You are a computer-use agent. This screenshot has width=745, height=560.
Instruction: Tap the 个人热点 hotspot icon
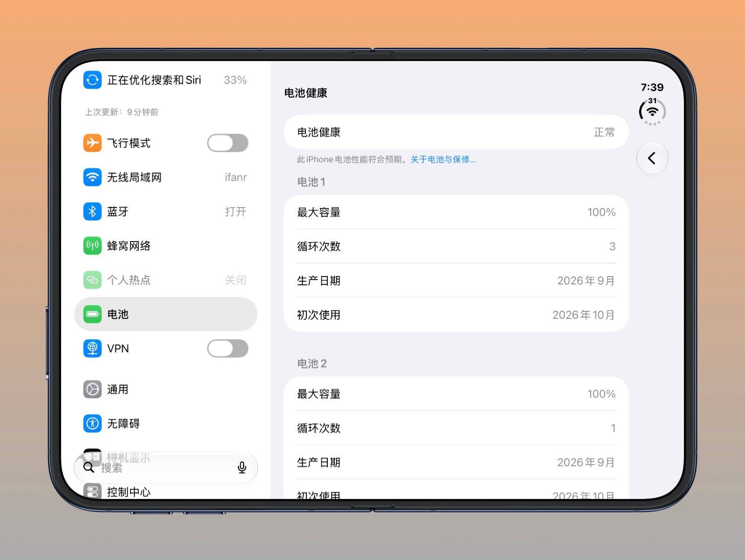coord(92,280)
